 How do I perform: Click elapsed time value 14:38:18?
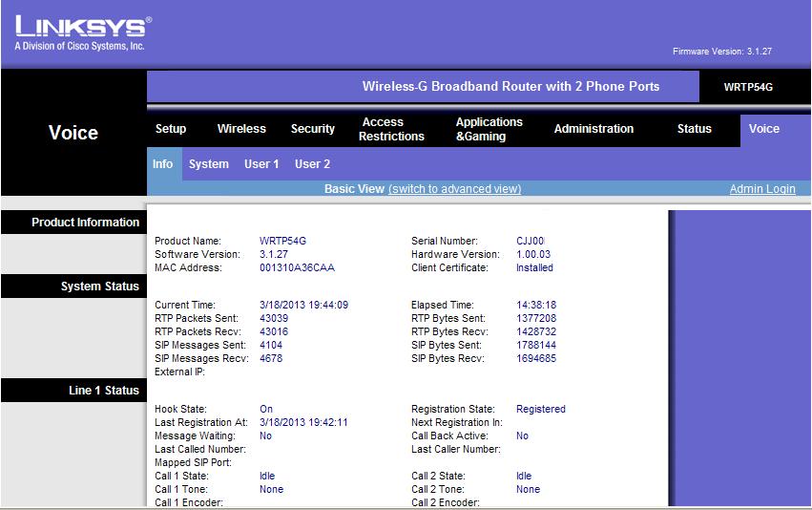tap(536, 305)
